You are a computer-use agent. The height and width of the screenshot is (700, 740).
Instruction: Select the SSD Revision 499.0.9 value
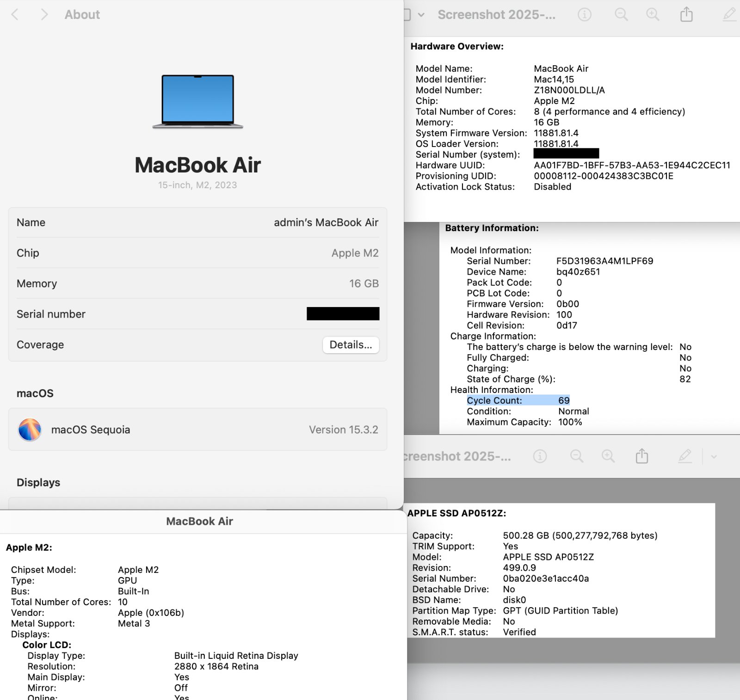pos(520,568)
